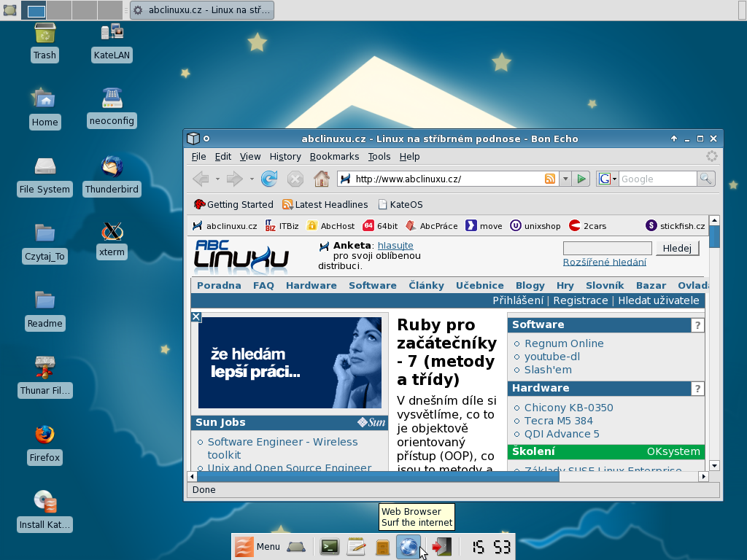Open the Přihlášení login link
747x560 pixels.
pyautogui.click(x=518, y=300)
